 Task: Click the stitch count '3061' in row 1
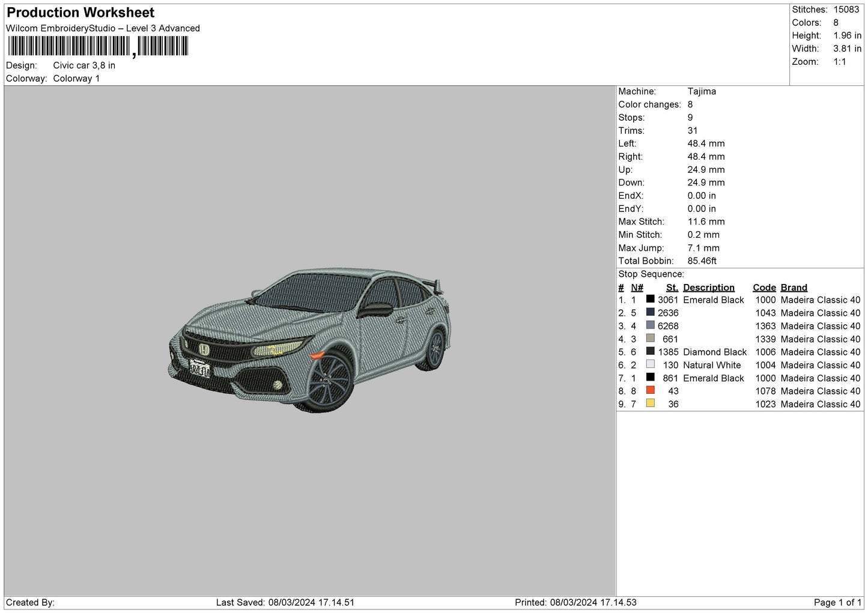point(668,300)
